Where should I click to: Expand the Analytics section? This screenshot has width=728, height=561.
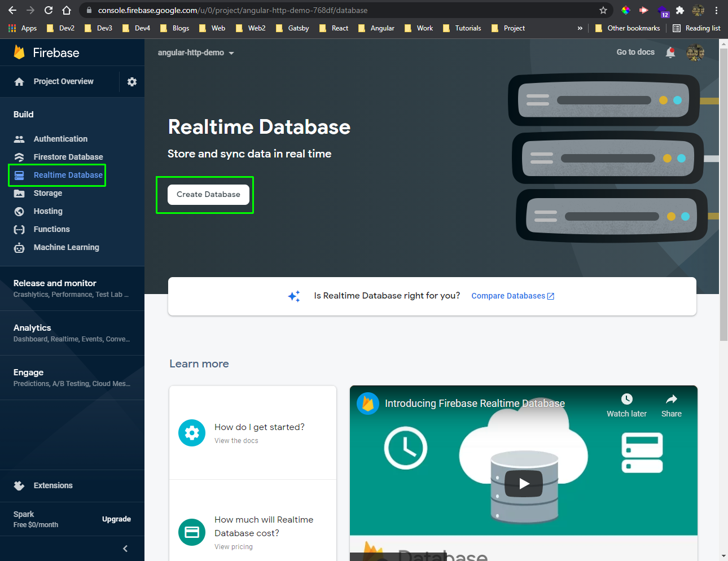pos(72,333)
